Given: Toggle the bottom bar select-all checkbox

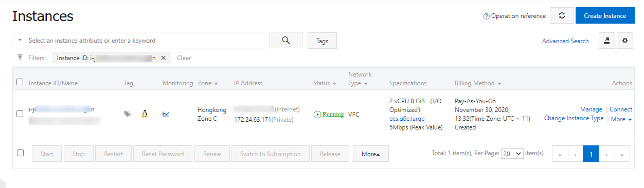Looking at the screenshot, I should [20, 153].
